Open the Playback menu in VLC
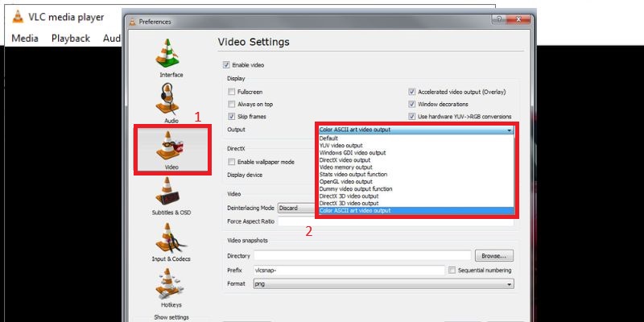Screen dimensions: 644x322 (x=71, y=38)
